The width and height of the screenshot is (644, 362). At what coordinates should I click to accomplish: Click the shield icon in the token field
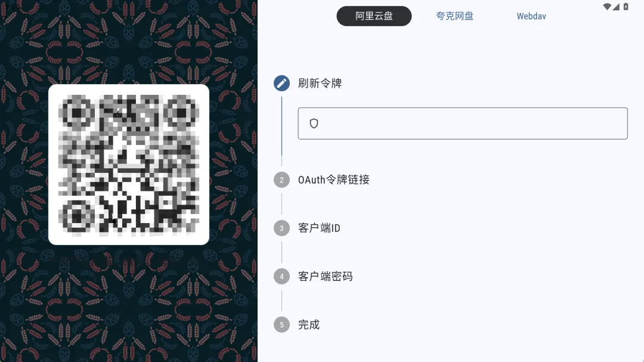coord(314,123)
